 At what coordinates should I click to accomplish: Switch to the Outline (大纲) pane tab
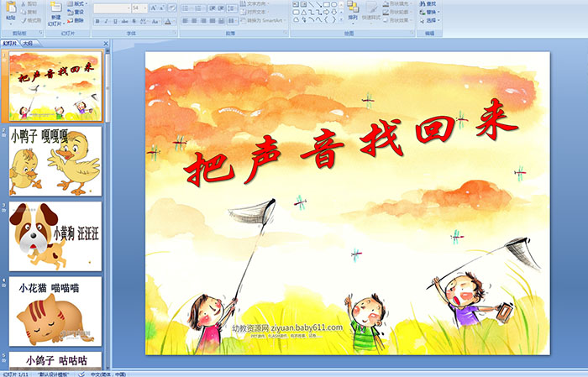pyautogui.click(x=28, y=44)
